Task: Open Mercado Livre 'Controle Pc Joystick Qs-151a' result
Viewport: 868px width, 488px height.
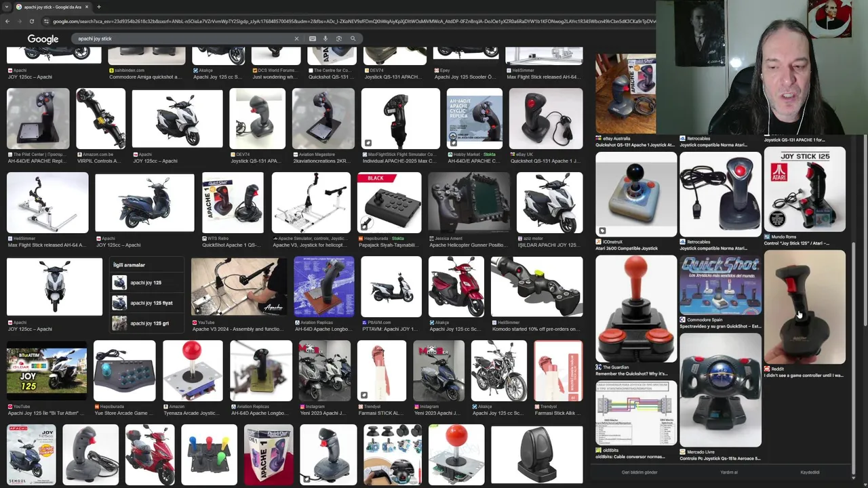Action: (x=720, y=397)
